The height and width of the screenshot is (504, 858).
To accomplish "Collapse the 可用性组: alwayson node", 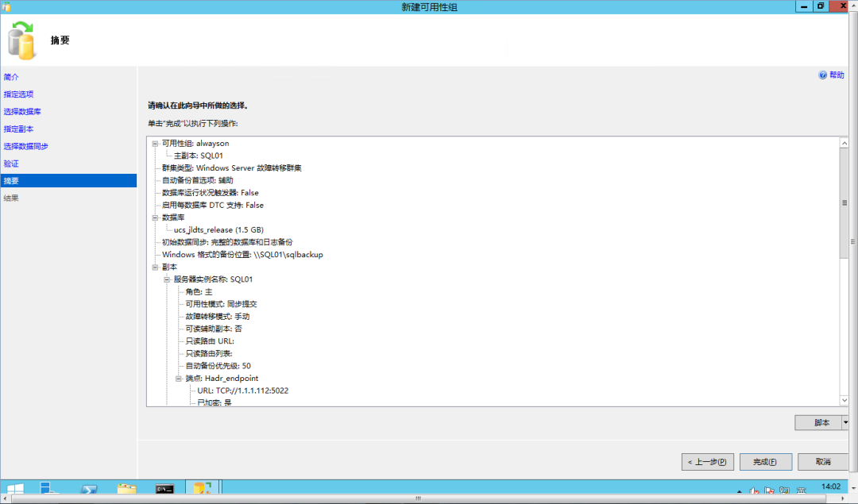I will tap(155, 143).
